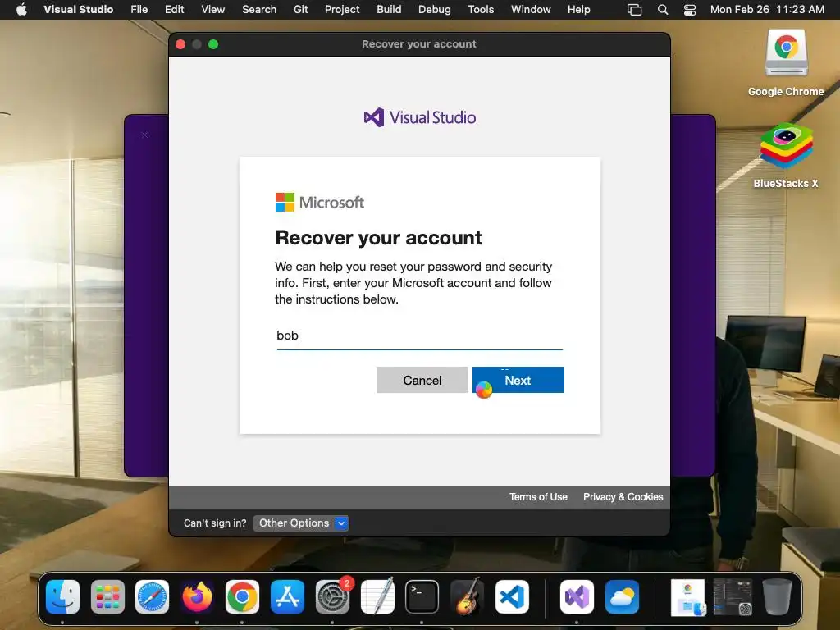The height and width of the screenshot is (630, 840).
Task: Open the Apple menu
Action: tap(21, 9)
